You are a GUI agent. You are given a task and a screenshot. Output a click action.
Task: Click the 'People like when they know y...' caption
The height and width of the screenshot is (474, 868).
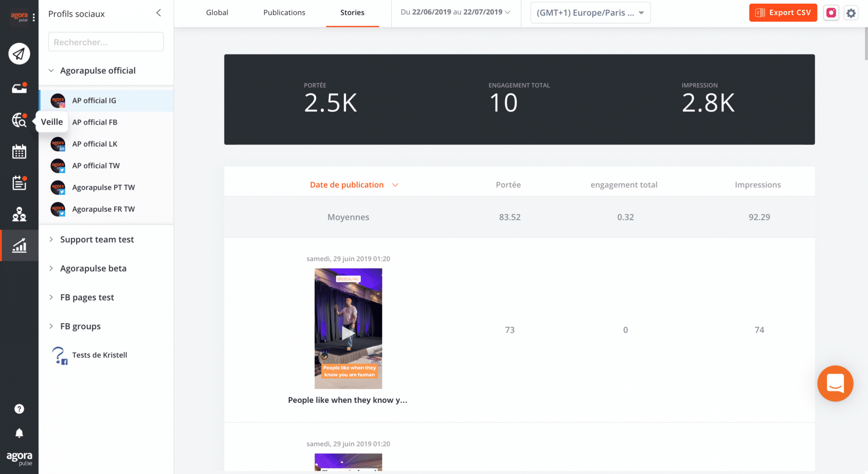pos(348,400)
